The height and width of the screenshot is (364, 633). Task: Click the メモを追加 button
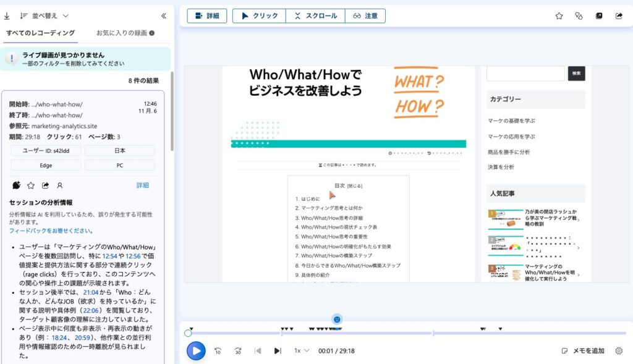coord(583,351)
